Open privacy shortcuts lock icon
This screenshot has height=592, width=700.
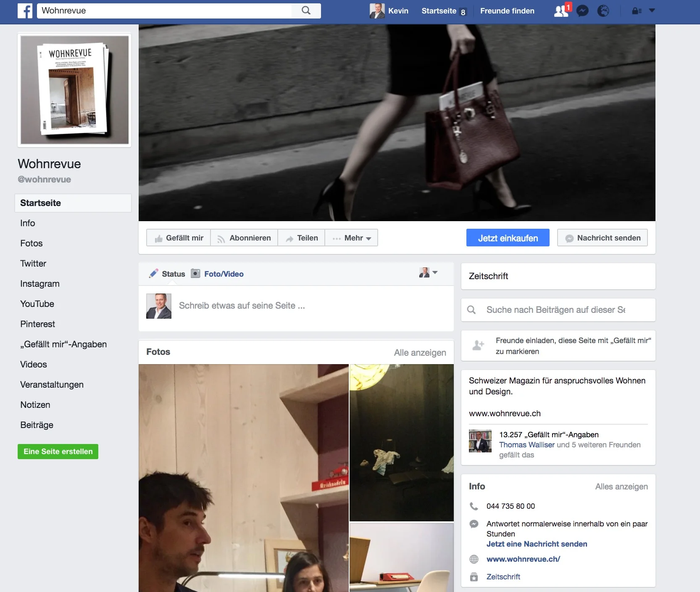coord(637,11)
